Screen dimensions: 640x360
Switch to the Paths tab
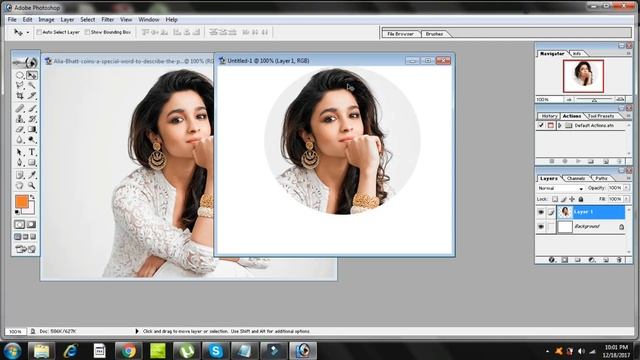pyautogui.click(x=601, y=178)
